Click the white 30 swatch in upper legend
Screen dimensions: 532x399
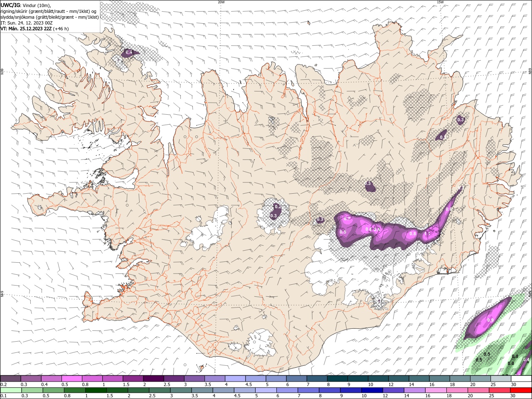coord(522,379)
